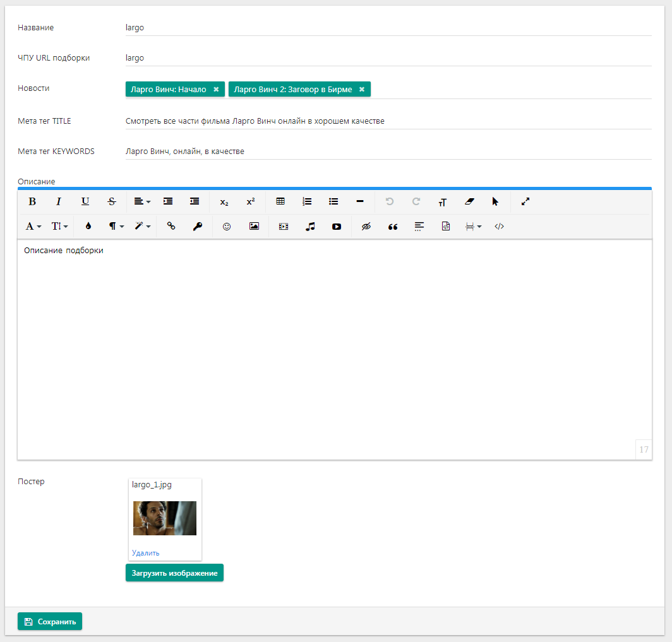Insert a horizontal line into the description

[x=359, y=201]
